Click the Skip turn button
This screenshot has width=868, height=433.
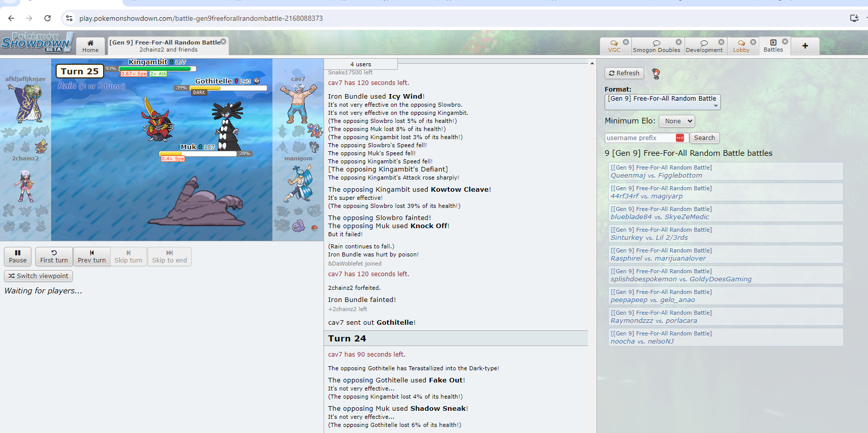128,256
